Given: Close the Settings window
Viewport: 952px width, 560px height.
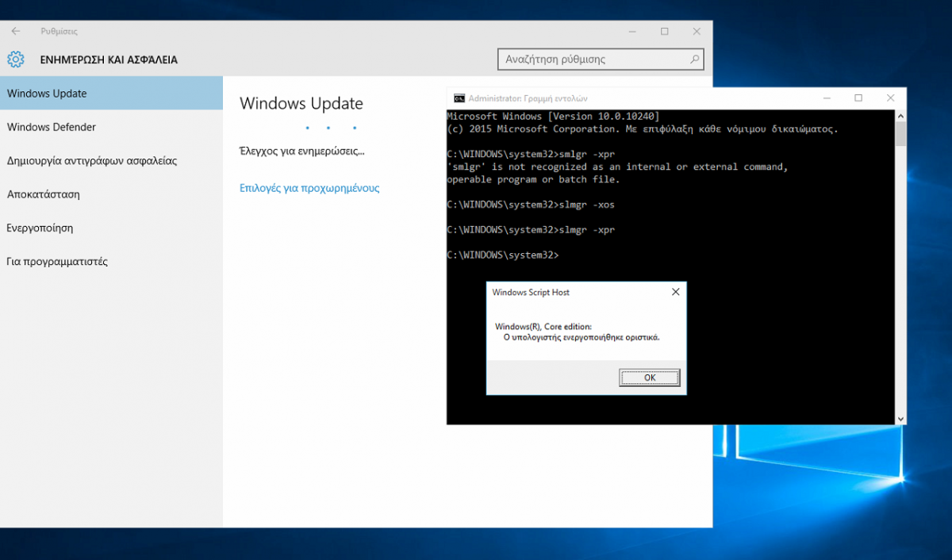Looking at the screenshot, I should (x=697, y=32).
